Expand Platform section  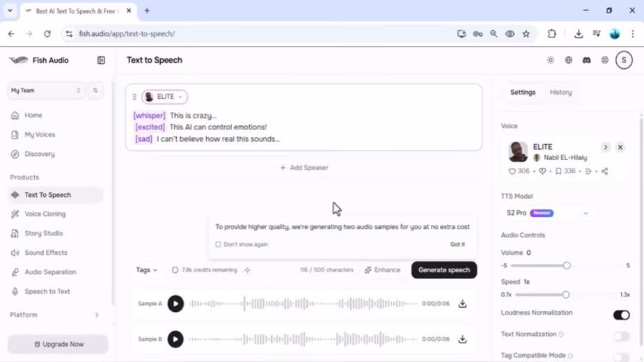click(54, 315)
